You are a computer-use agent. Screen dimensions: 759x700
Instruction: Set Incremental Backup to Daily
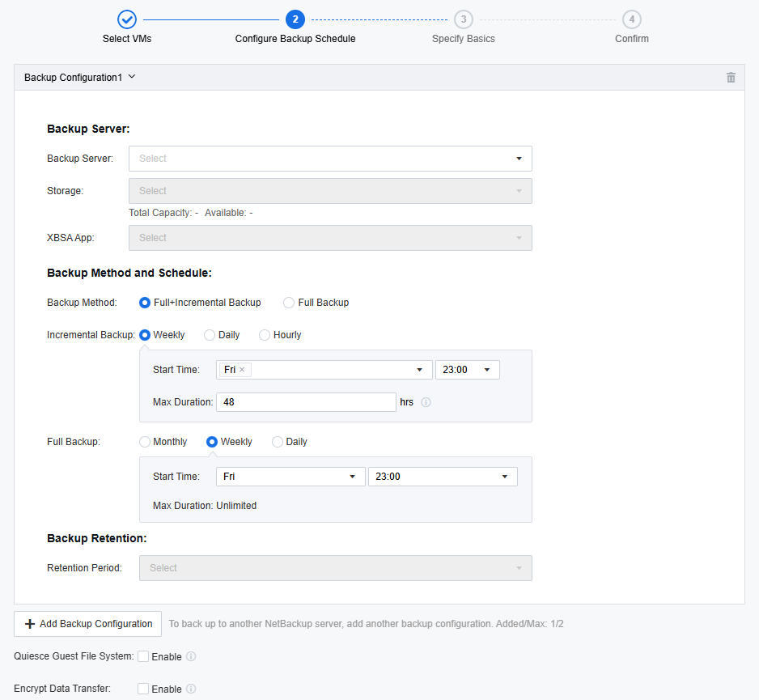coord(209,335)
